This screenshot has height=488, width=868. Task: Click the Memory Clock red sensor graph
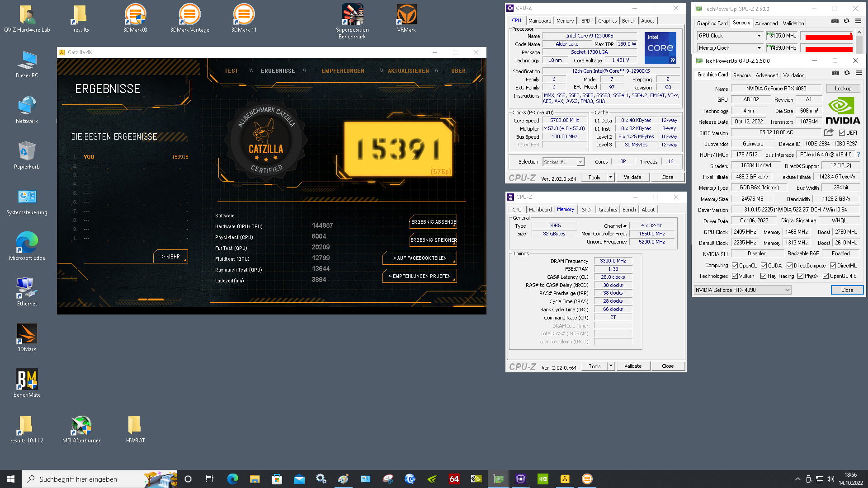[x=827, y=48]
